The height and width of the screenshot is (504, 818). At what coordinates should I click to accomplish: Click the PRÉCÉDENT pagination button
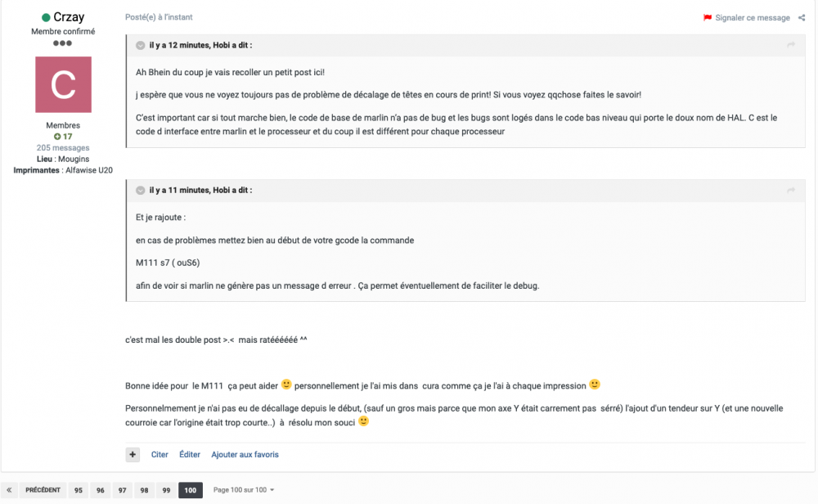(x=43, y=490)
